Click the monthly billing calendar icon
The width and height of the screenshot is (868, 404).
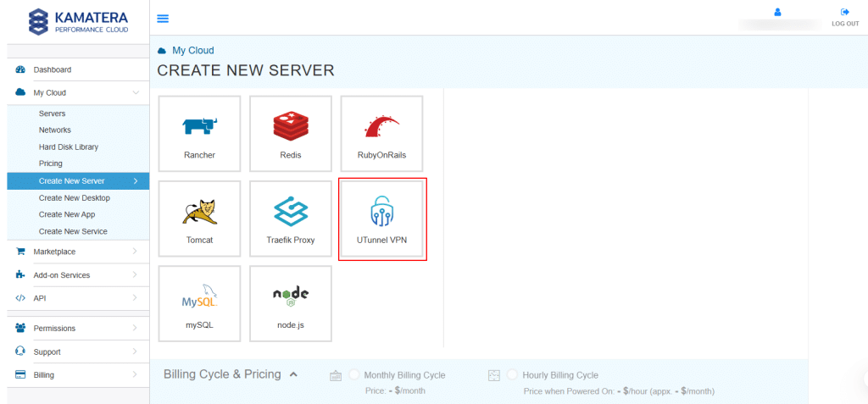pos(336,376)
